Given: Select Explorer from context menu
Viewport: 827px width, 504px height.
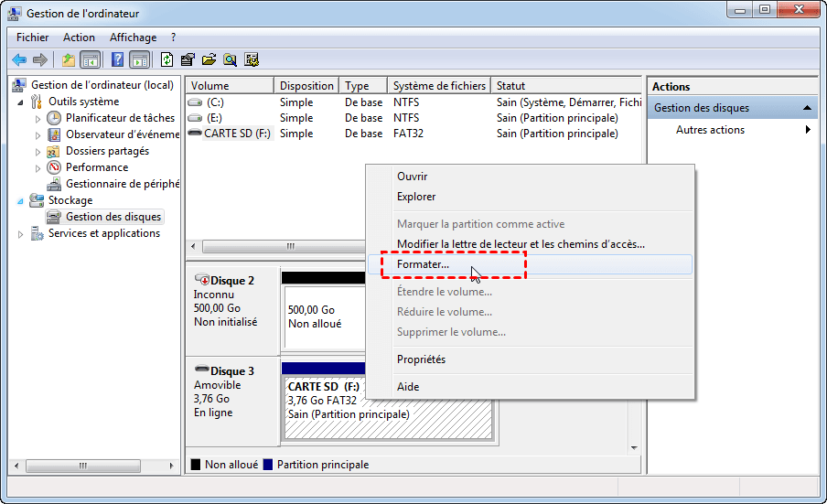Looking at the screenshot, I should pyautogui.click(x=530, y=197).
